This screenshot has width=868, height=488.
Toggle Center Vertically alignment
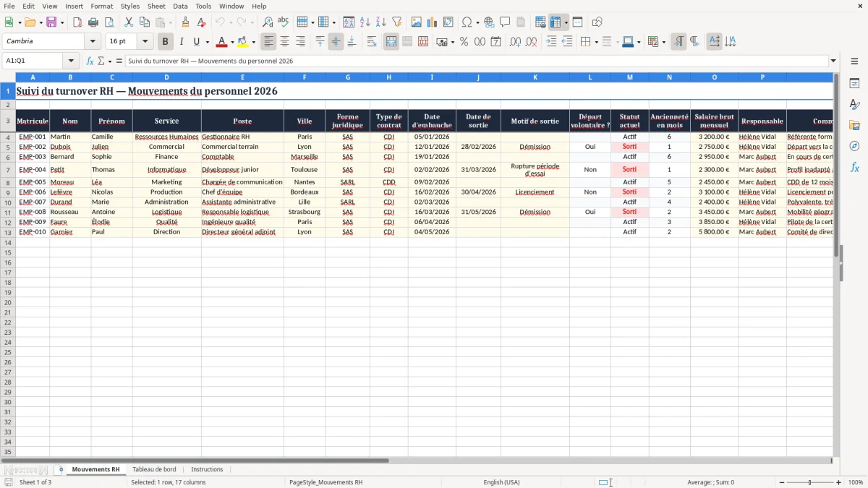[336, 42]
